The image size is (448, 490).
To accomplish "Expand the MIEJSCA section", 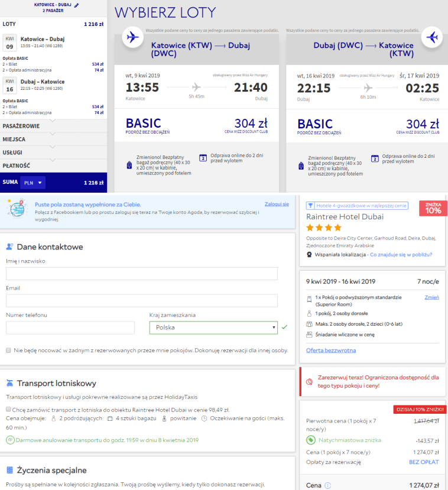I will (x=53, y=139).
